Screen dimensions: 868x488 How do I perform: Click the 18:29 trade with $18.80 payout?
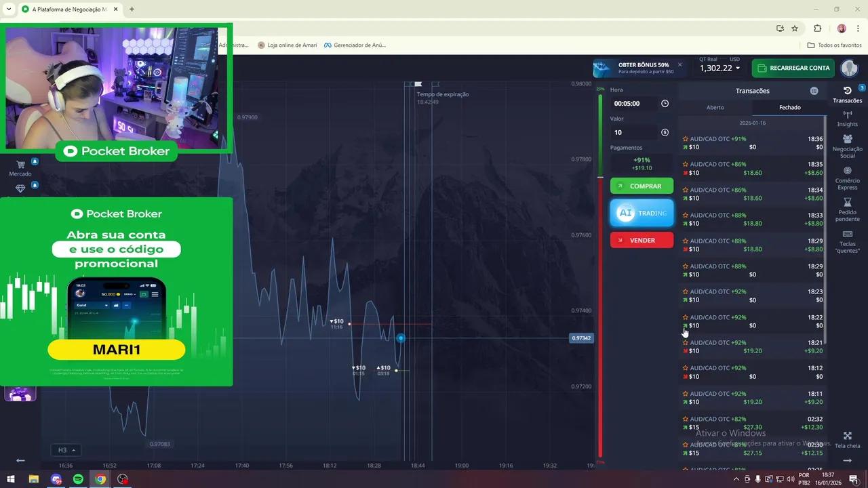click(753, 245)
